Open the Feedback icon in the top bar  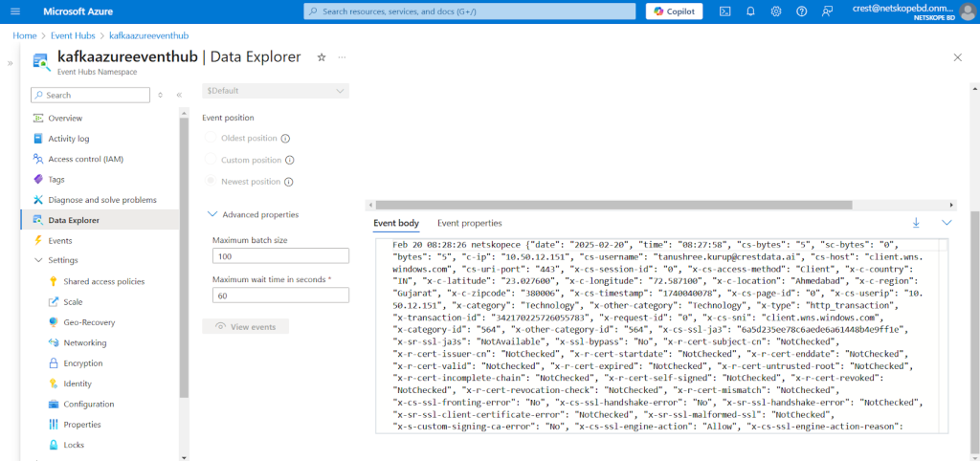pyautogui.click(x=828, y=11)
